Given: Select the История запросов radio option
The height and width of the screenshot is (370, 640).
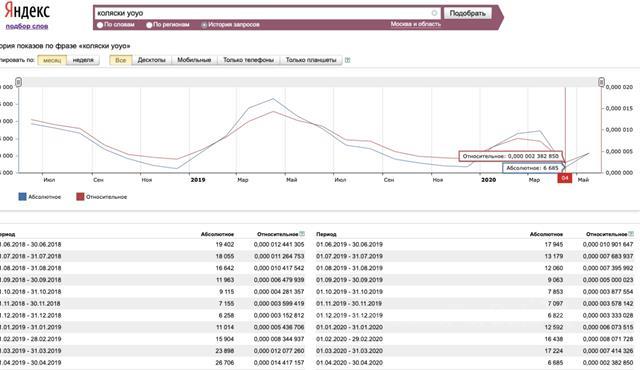Looking at the screenshot, I should [x=204, y=25].
